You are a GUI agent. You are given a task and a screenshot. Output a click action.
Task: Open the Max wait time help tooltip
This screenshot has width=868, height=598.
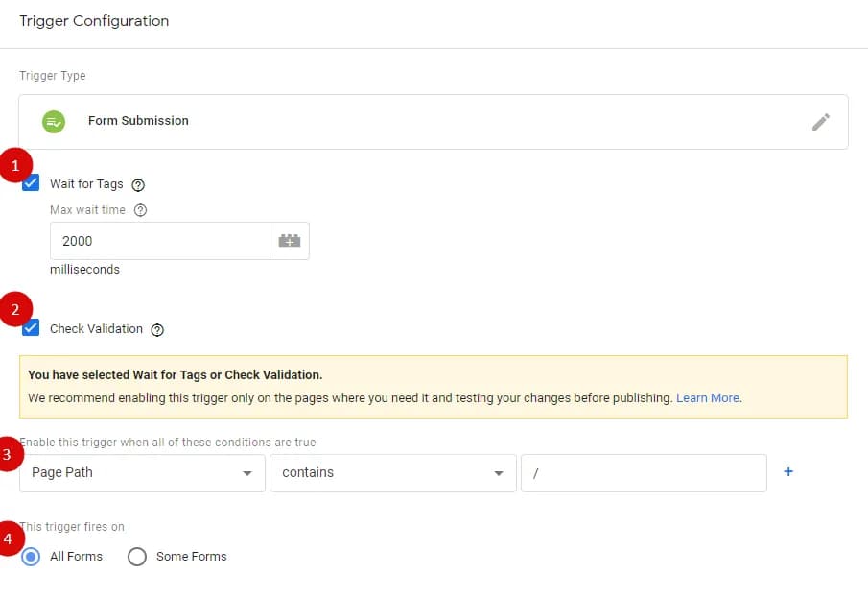coord(140,210)
